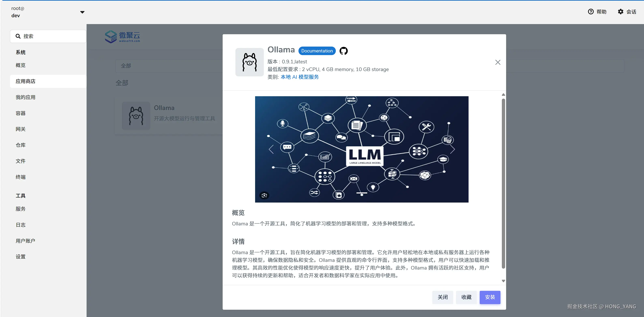
Task: Click the Ollama llama logo in the dialog
Action: (x=249, y=62)
